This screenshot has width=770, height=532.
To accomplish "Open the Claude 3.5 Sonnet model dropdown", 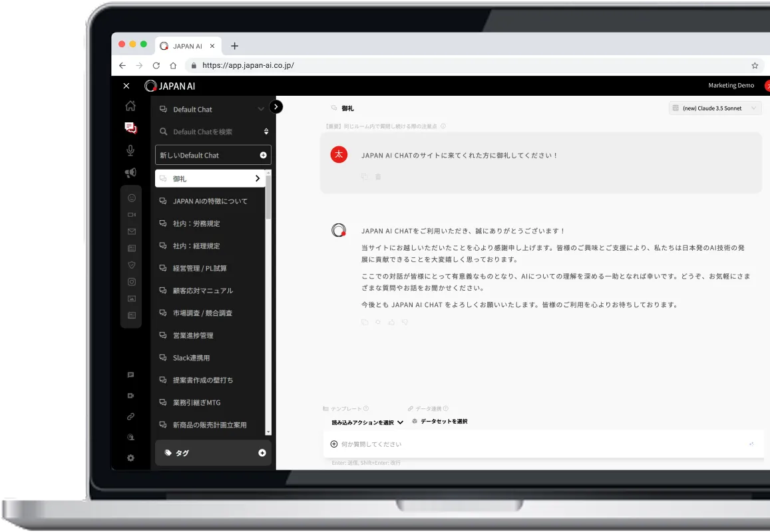I will pos(715,108).
